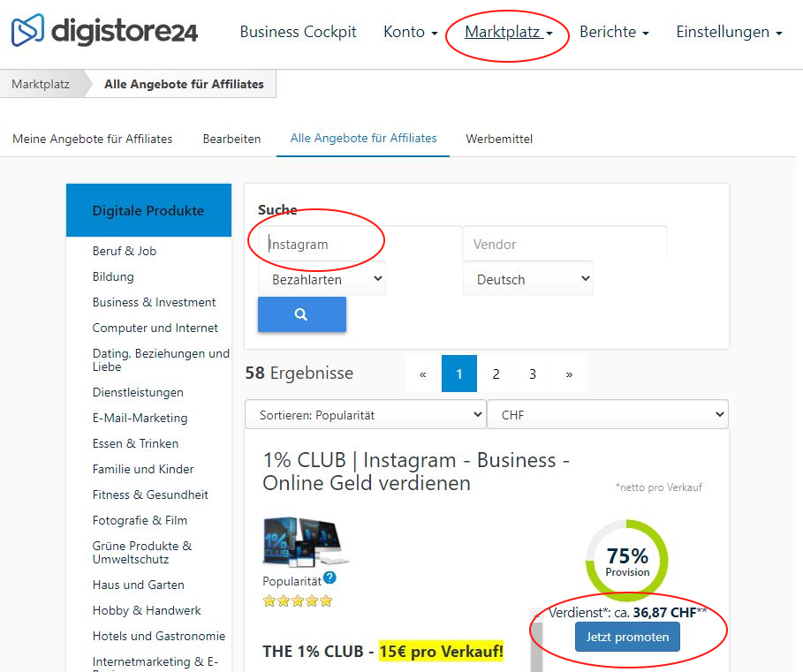Image resolution: width=803 pixels, height=672 pixels.
Task: Open the 1% CLUB Instagram product title
Action: (416, 472)
